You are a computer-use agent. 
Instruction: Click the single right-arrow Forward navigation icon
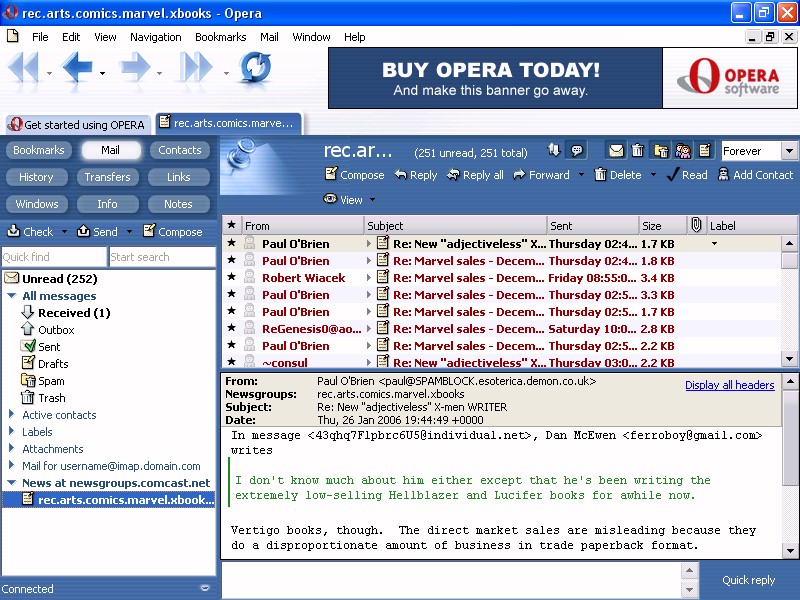click(135, 67)
